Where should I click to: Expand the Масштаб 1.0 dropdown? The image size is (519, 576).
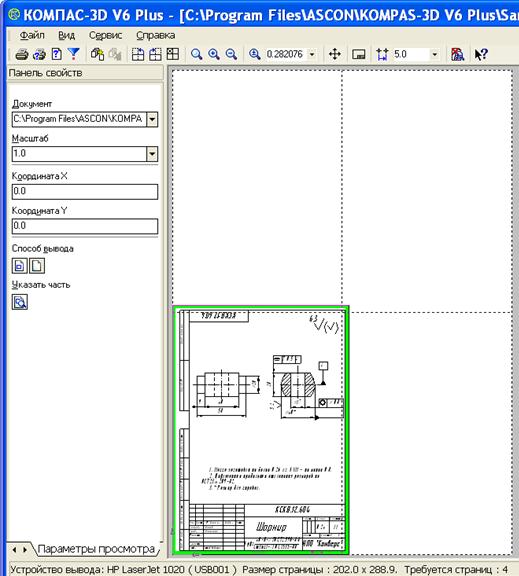pyautogui.click(x=152, y=154)
